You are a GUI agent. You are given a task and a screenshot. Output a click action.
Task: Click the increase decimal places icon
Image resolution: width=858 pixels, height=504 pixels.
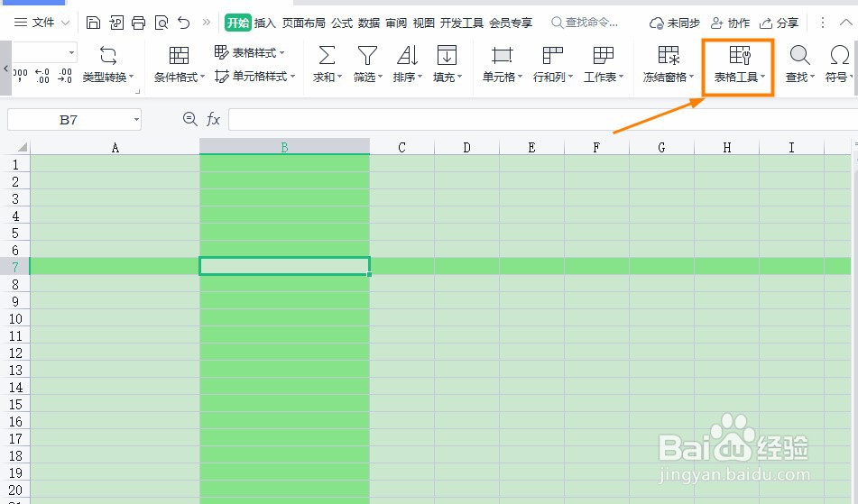42,76
